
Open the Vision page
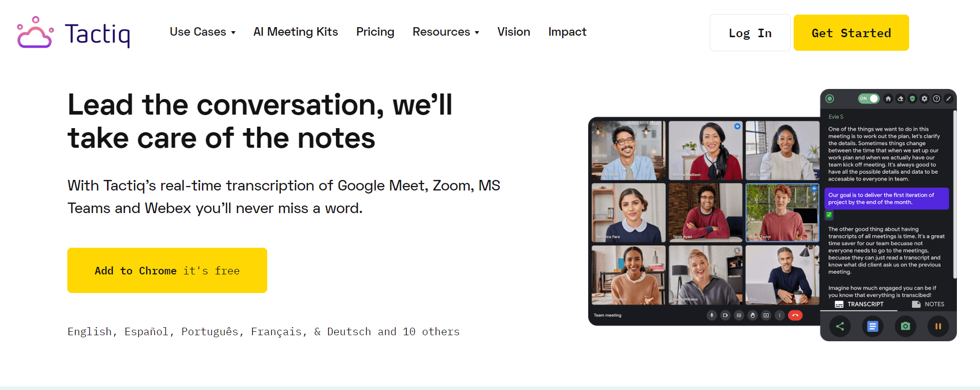pos(514,32)
